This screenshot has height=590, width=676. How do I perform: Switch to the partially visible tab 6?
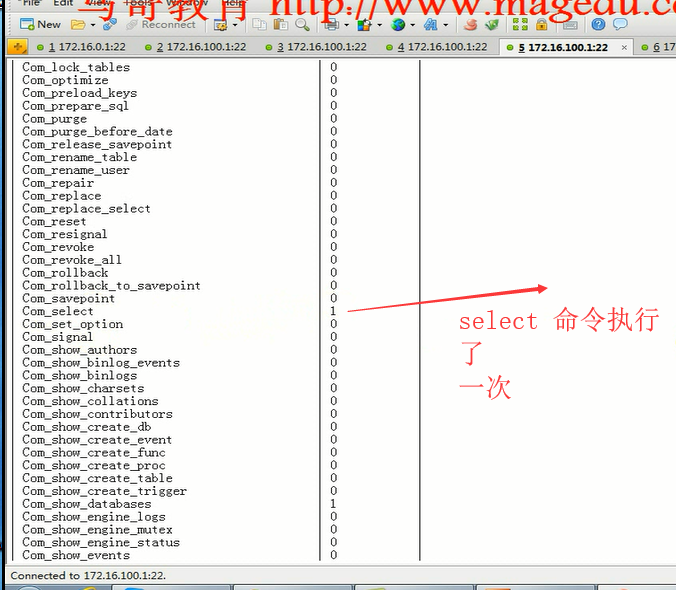click(x=657, y=47)
